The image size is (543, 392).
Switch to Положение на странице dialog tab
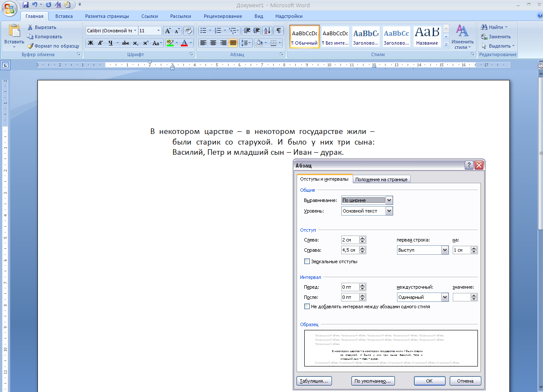coord(381,179)
